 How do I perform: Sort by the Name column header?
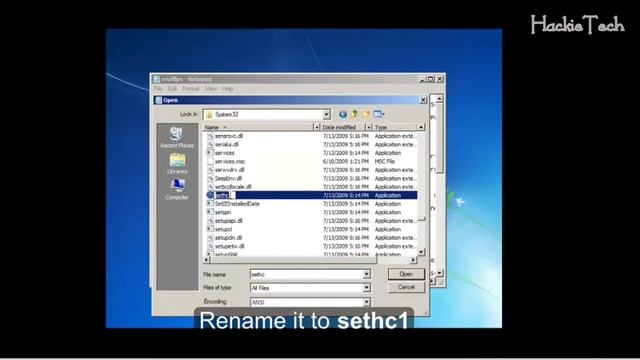point(258,127)
